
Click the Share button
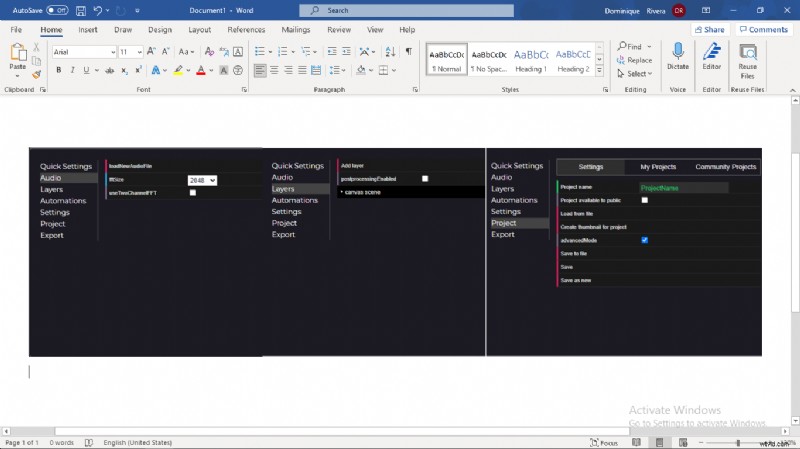pyautogui.click(x=709, y=30)
